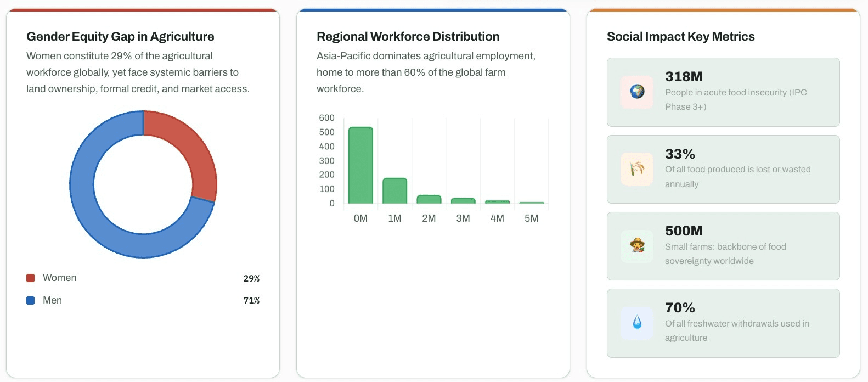Click the wheat icon beside 33%

tap(637, 169)
